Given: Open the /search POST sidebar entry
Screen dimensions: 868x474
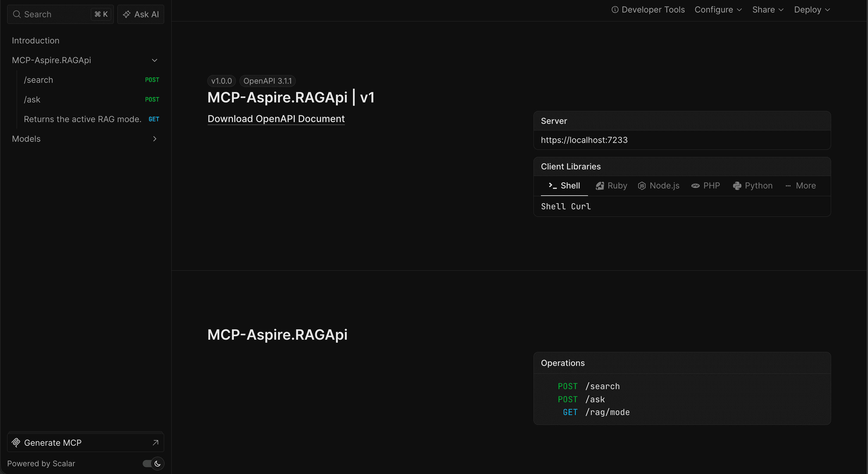Looking at the screenshot, I should click(x=91, y=80).
